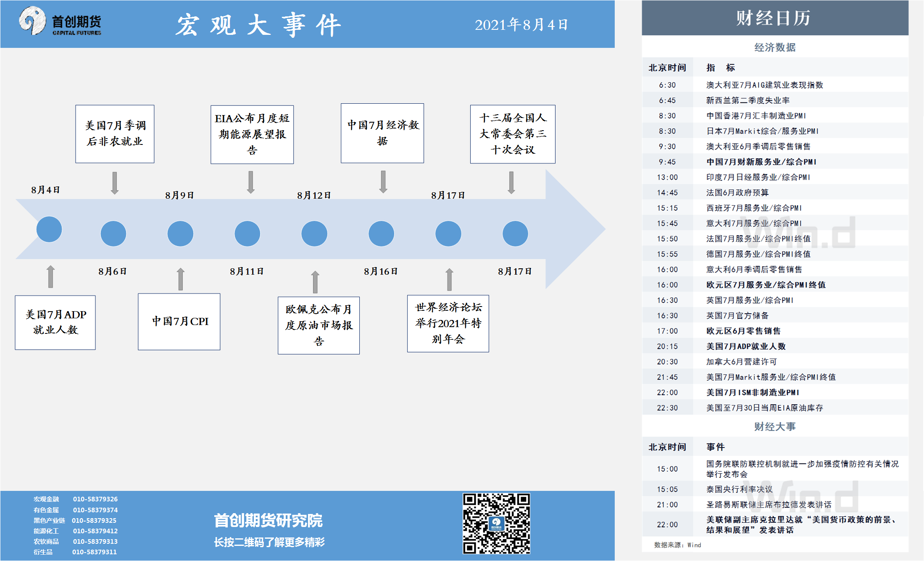Click the down arrow below EIA report box

(x=251, y=182)
